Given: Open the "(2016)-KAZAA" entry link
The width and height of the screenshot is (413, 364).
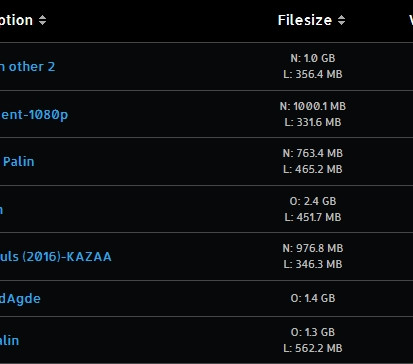Looking at the screenshot, I should point(56,257).
